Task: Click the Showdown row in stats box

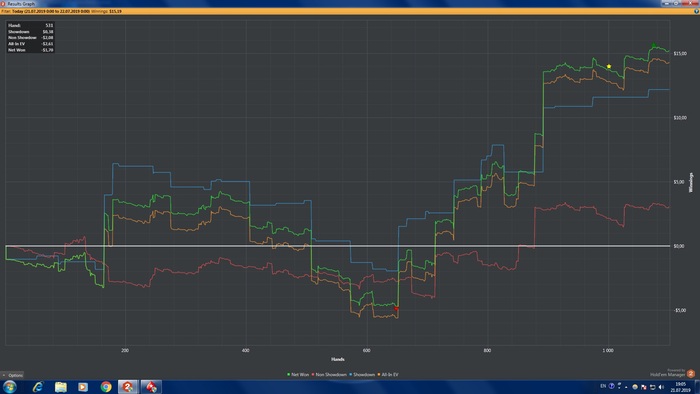Action: click(30, 32)
